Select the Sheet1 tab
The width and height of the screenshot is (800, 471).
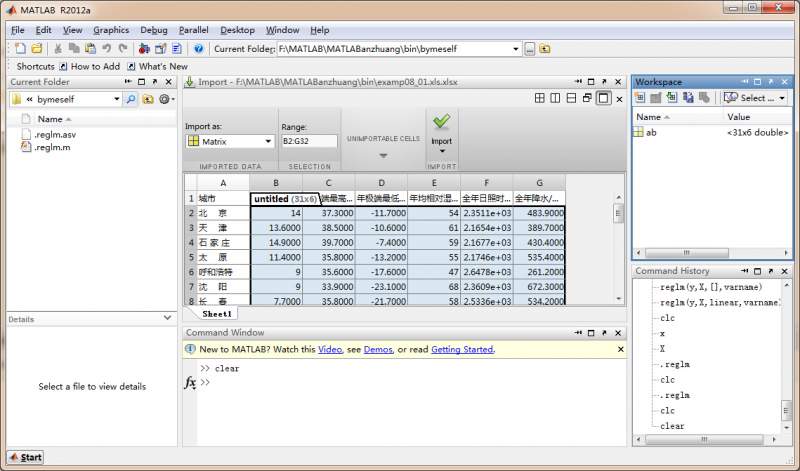(x=217, y=314)
